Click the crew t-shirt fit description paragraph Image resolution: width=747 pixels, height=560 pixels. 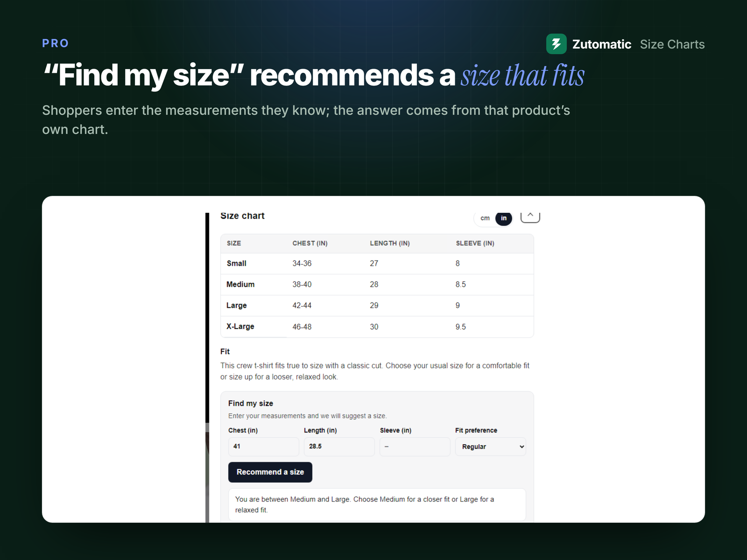click(375, 371)
